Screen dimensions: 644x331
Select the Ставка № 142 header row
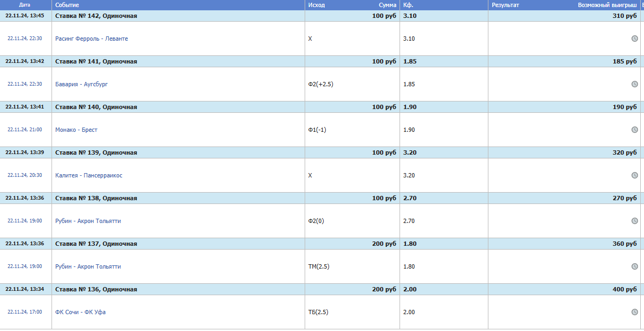click(x=96, y=16)
